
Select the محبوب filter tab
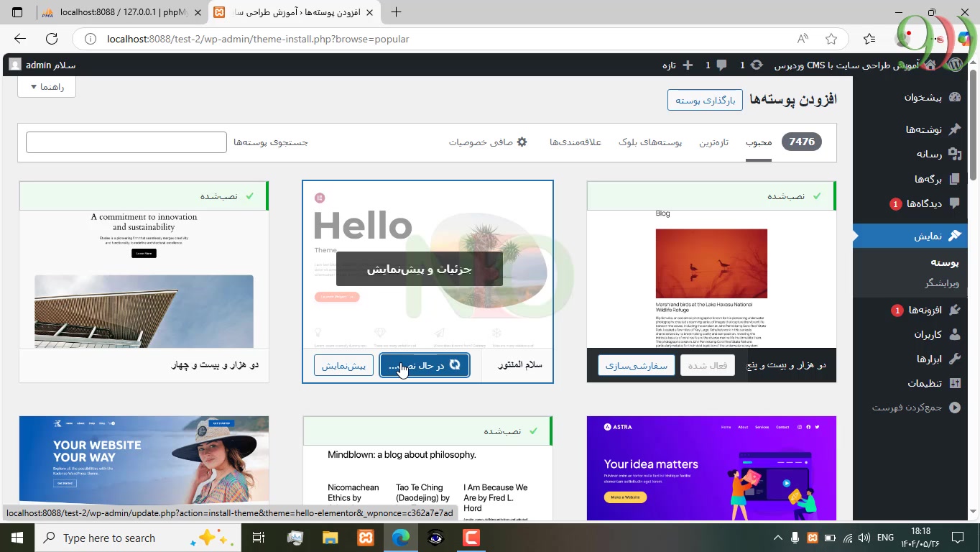tap(759, 142)
